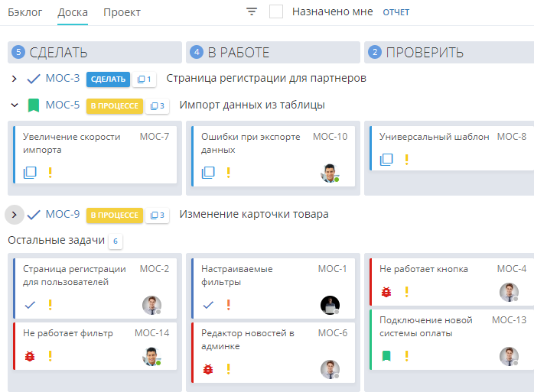Click the bug icon on MOC-4 card
The image size is (534, 392).
[386, 292]
